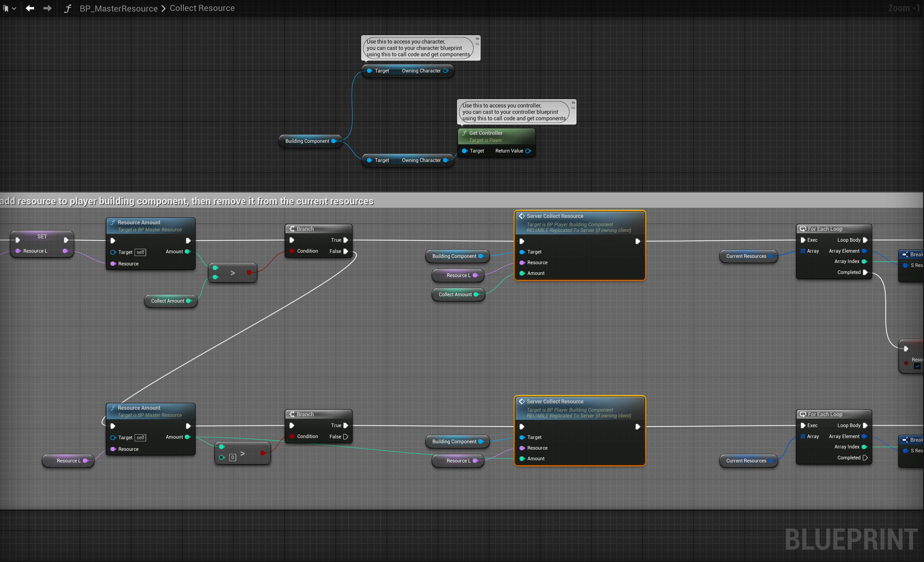The width and height of the screenshot is (924, 562).
Task: Click the navigate back arrow
Action: 30,8
